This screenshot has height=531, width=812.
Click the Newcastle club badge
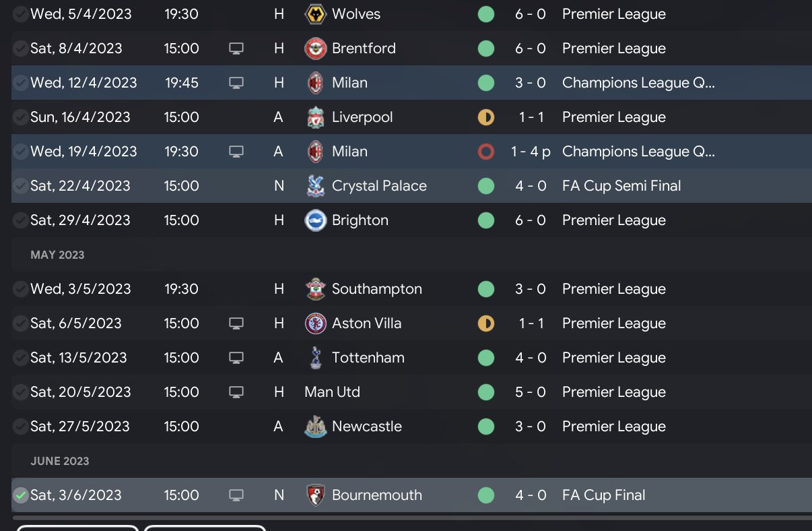(316, 427)
